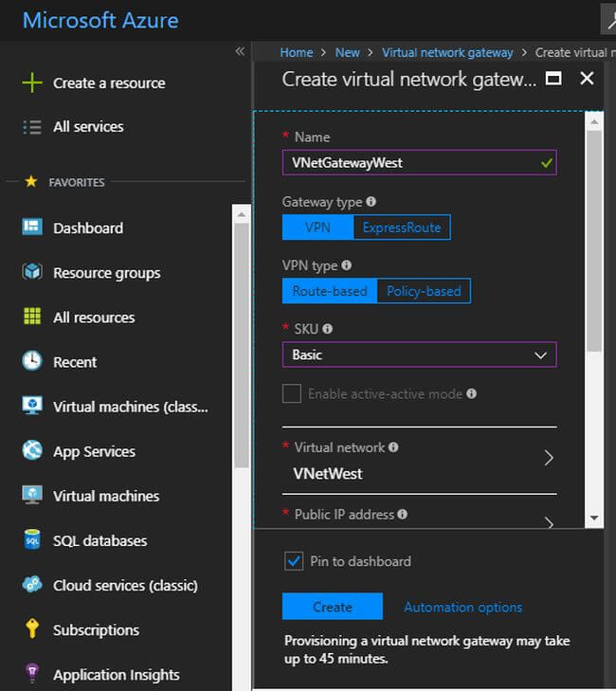The width and height of the screenshot is (616, 691).
Task: Select VPN gateway type
Action: [317, 227]
